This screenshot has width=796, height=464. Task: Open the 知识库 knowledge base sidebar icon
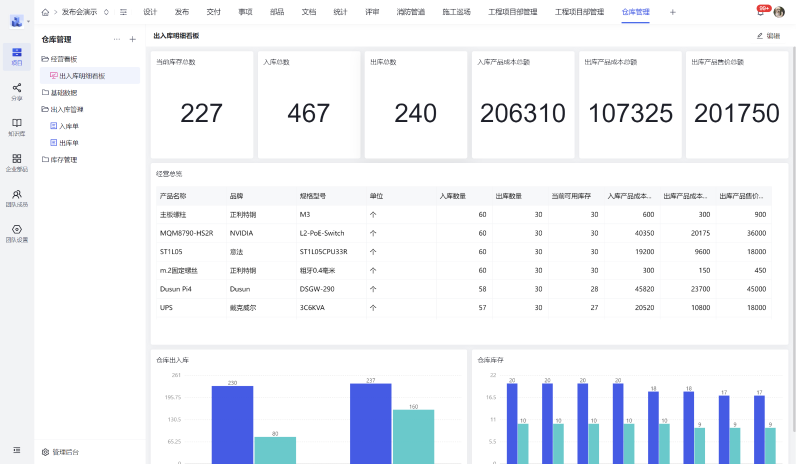click(x=17, y=126)
